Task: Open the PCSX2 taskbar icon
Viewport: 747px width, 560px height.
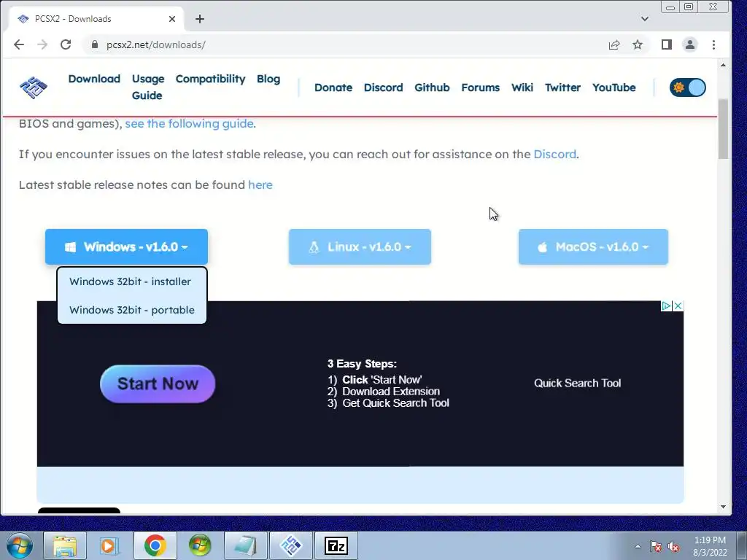Action: click(x=290, y=545)
